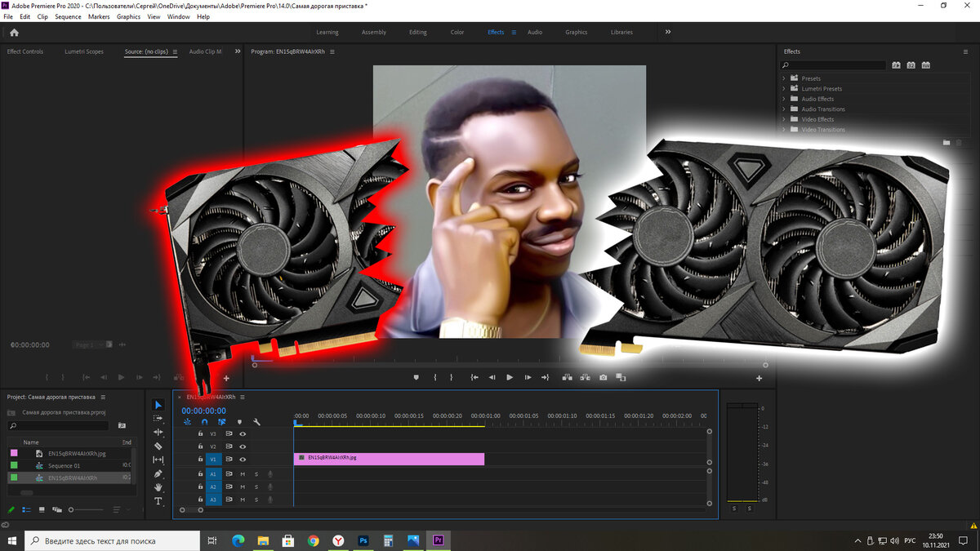Open the Graphics menu in menu bar
This screenshot has width=980, height=551.
click(128, 16)
